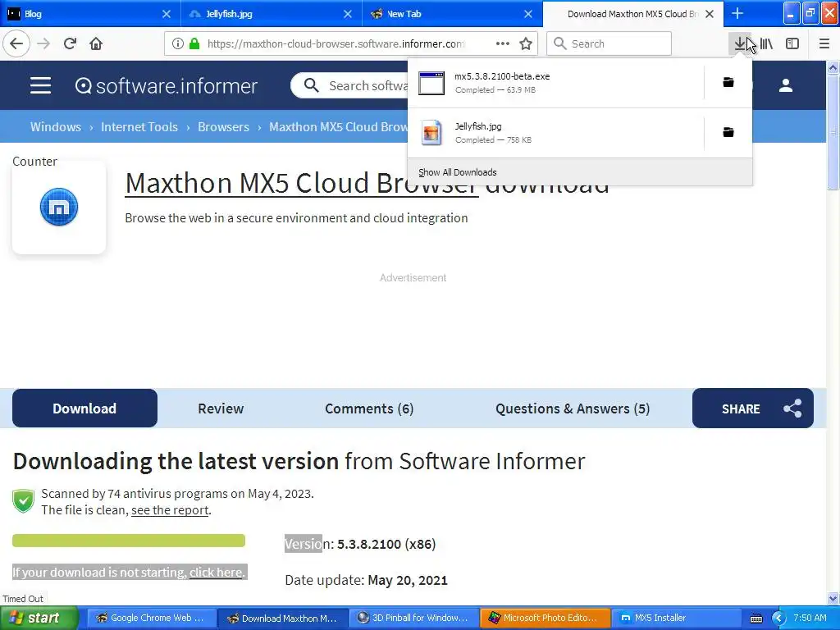The image size is (840, 630).
Task: Switch to Google Chrome Web taskbar item
Action: (x=150, y=618)
